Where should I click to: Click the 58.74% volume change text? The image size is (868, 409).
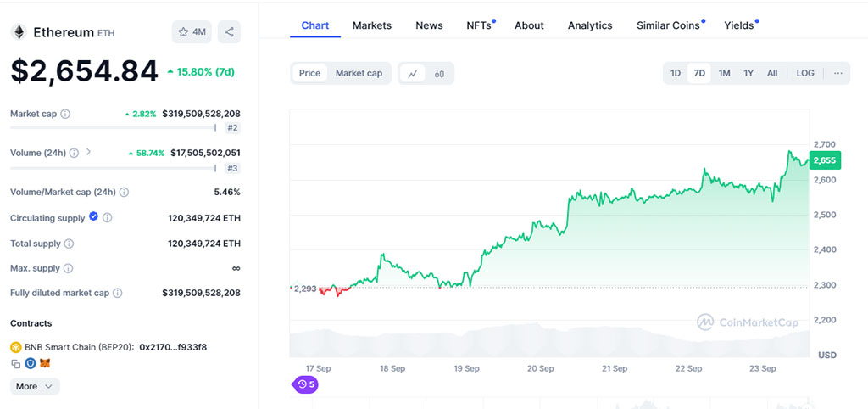(x=151, y=153)
